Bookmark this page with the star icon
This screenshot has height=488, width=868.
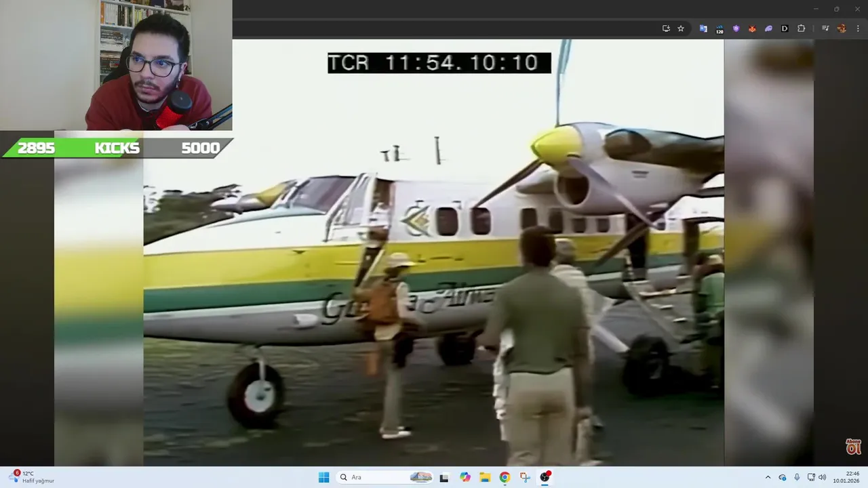pyautogui.click(x=681, y=28)
